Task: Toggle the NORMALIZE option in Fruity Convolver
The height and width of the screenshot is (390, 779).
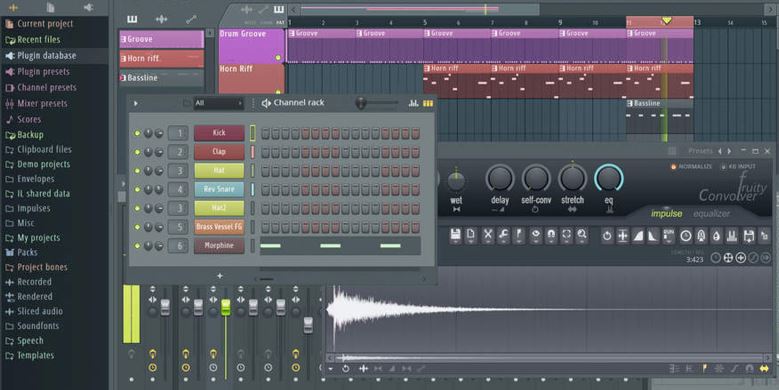Action: pyautogui.click(x=693, y=166)
